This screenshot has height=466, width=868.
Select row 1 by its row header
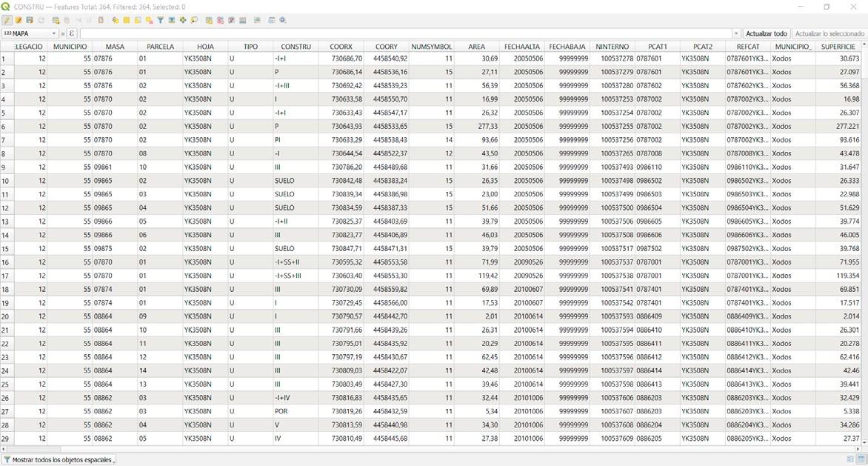[x=7, y=59]
